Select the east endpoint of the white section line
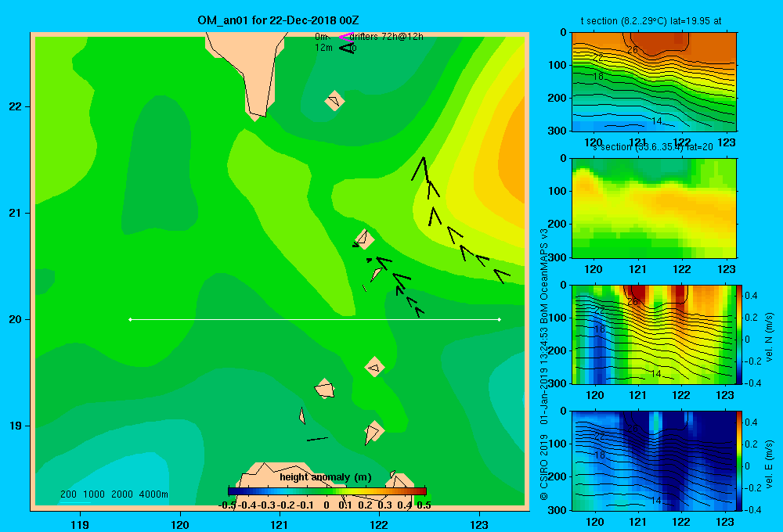 point(499,319)
